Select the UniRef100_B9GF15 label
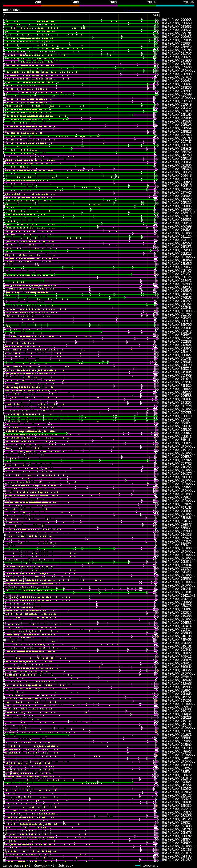Viewport: 197px width, 868px height. pyautogui.click(x=177, y=186)
